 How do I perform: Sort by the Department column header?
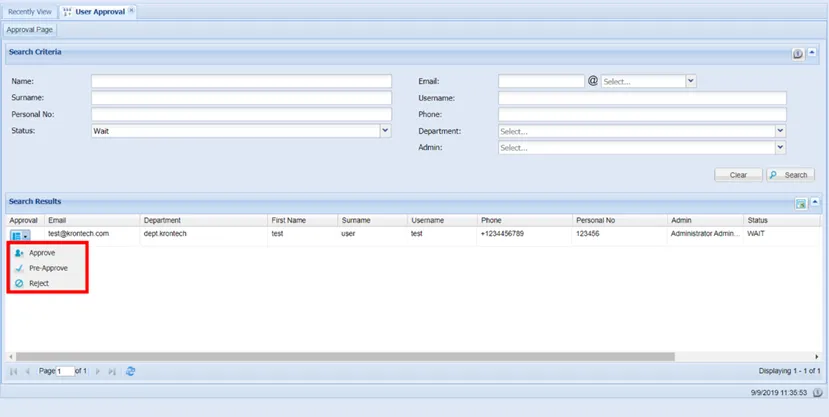tap(204, 220)
